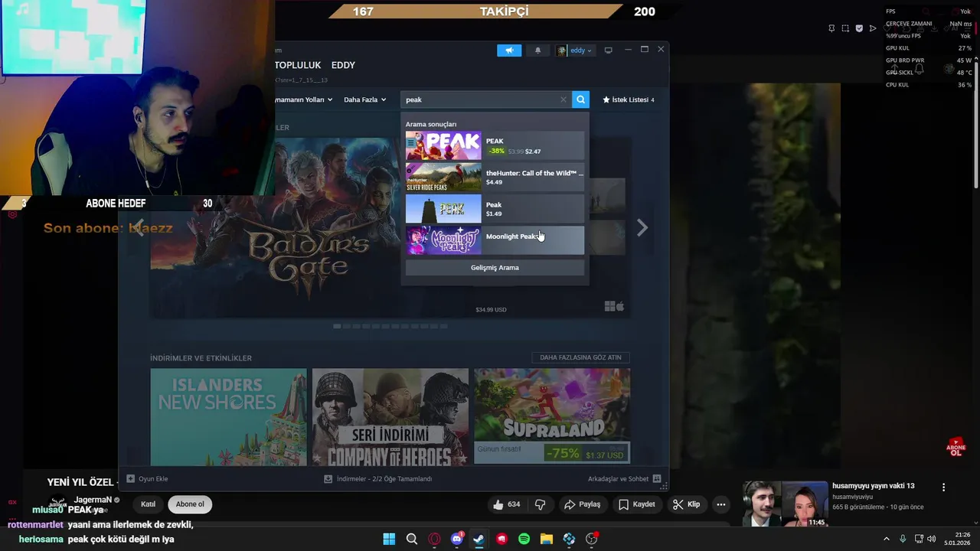Click the husamviyuviyu channel name
980x551 pixels.
click(852, 497)
